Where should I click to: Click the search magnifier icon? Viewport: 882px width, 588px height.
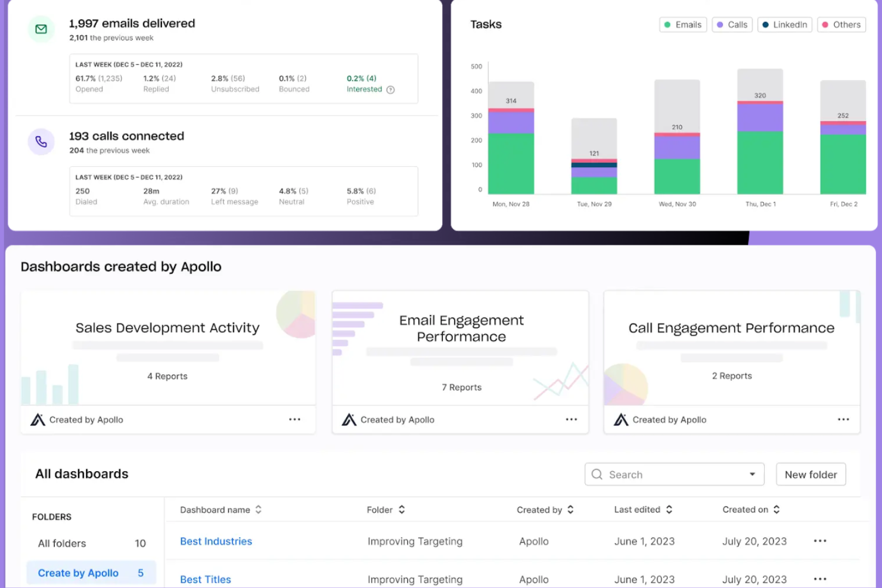[597, 474]
